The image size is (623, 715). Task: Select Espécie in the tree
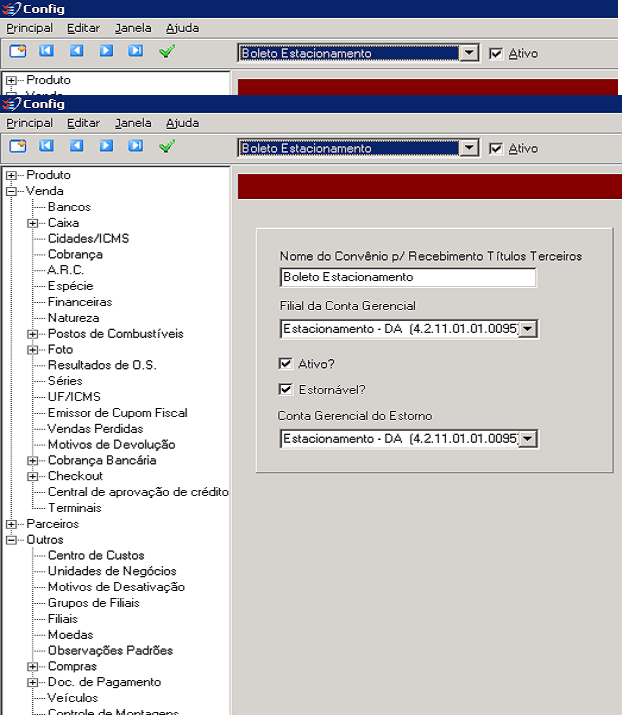71,286
